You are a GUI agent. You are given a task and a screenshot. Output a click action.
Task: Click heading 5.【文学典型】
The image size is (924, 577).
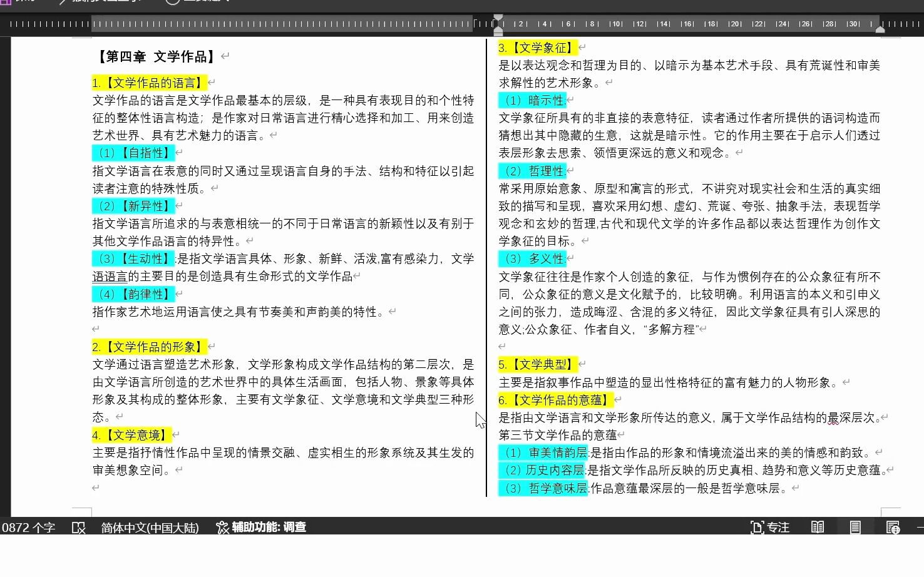[538, 364]
